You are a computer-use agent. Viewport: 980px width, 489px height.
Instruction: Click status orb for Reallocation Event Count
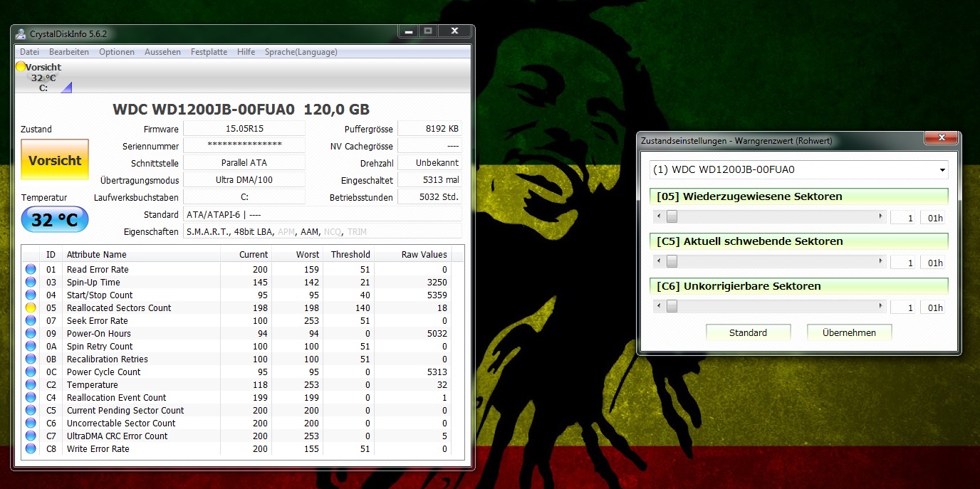[31, 397]
